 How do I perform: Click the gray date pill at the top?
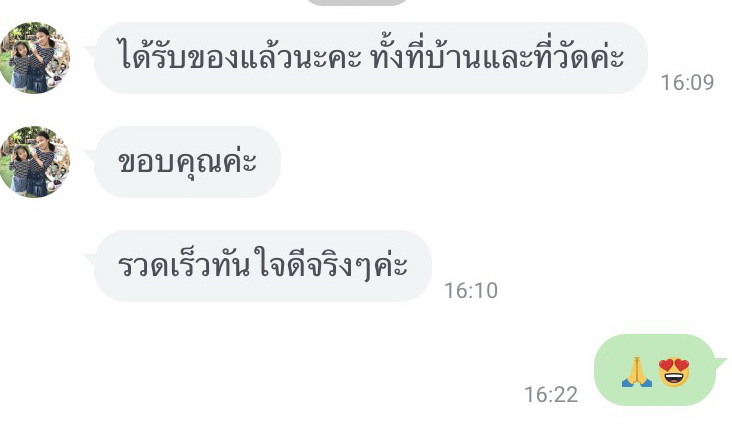pyautogui.click(x=357, y=2)
